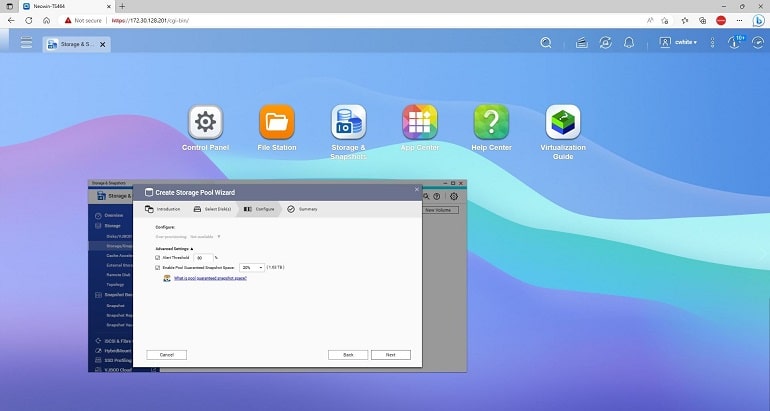Open the Dashboard gauge icon
Image resolution: width=770 pixels, height=411 pixels.
click(x=758, y=43)
